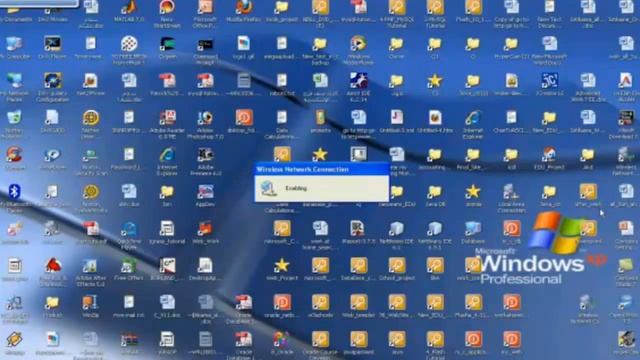Select the My Network Places icon
Screen dimensions: 640x360
tap(14, 81)
